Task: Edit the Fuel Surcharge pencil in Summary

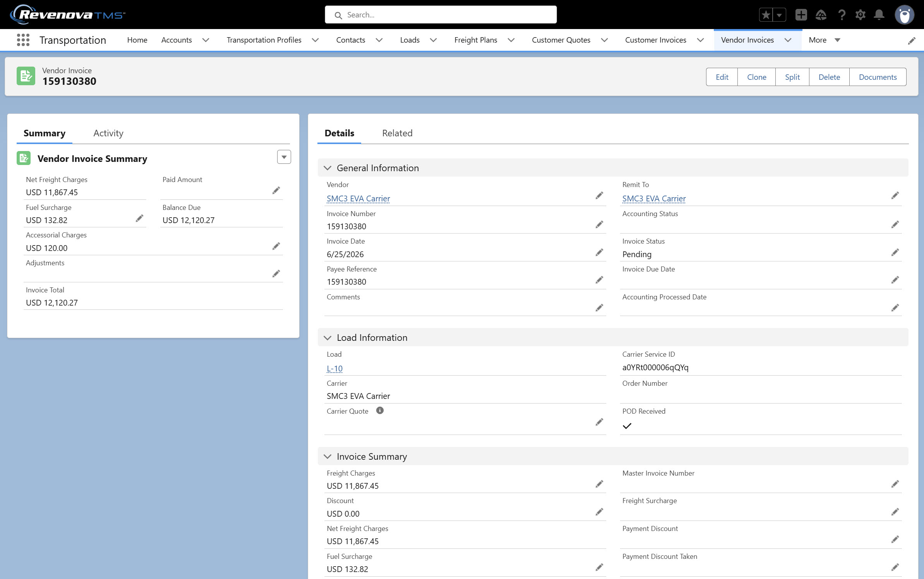Action: click(x=139, y=218)
